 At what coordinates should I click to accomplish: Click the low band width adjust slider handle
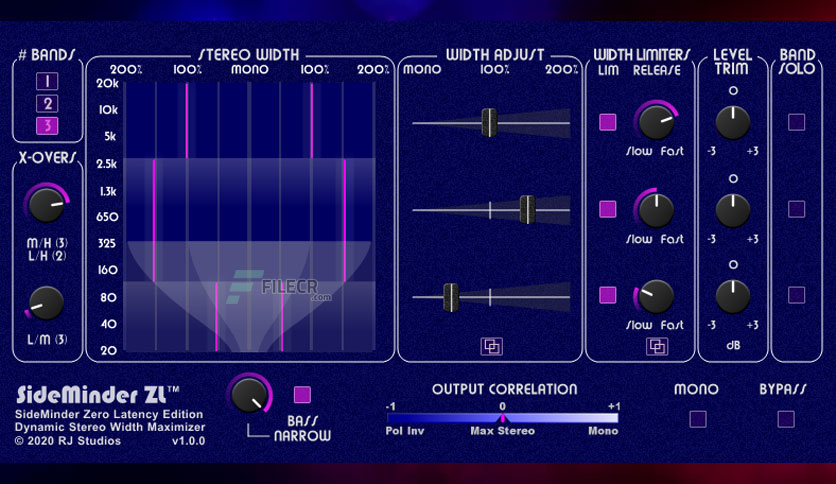point(451,297)
